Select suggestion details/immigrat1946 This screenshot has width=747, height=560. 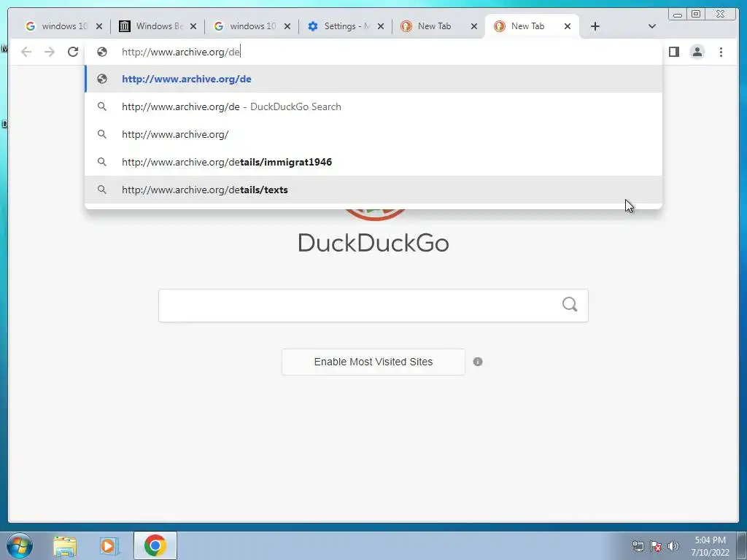373,162
